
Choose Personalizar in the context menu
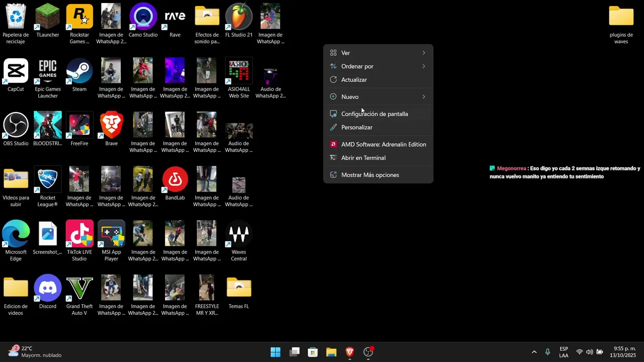pyautogui.click(x=378, y=127)
